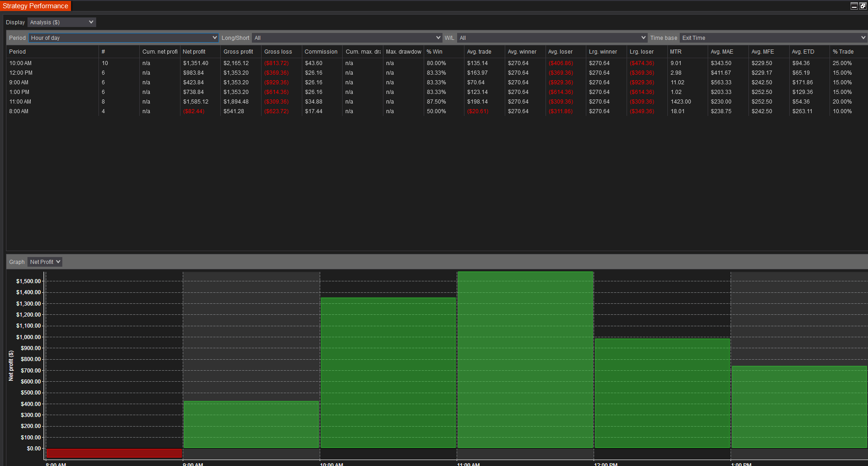Image resolution: width=868 pixels, height=466 pixels.
Task: Click gross loss value ($813.72)
Action: pos(276,63)
